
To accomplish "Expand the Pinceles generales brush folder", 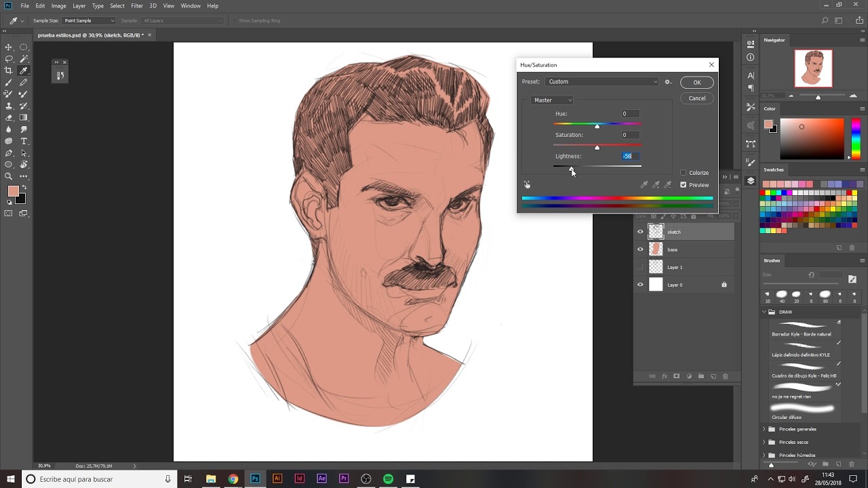I will coord(764,429).
